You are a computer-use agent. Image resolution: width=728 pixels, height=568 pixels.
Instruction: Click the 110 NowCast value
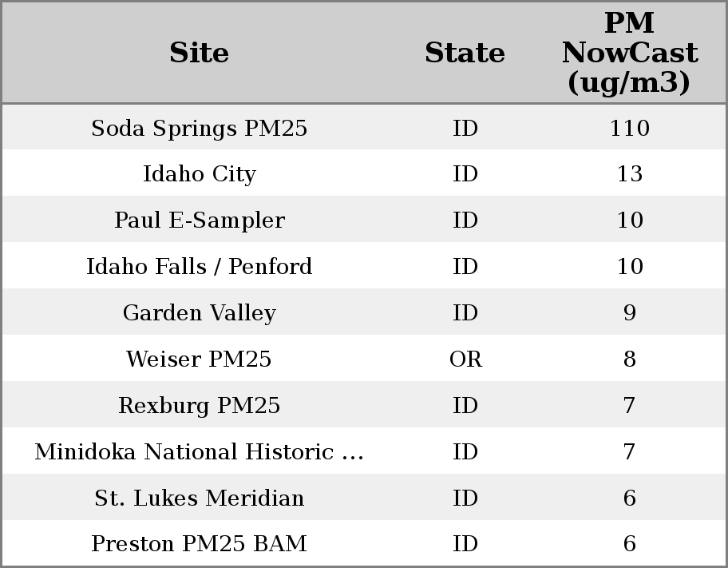[629, 128]
